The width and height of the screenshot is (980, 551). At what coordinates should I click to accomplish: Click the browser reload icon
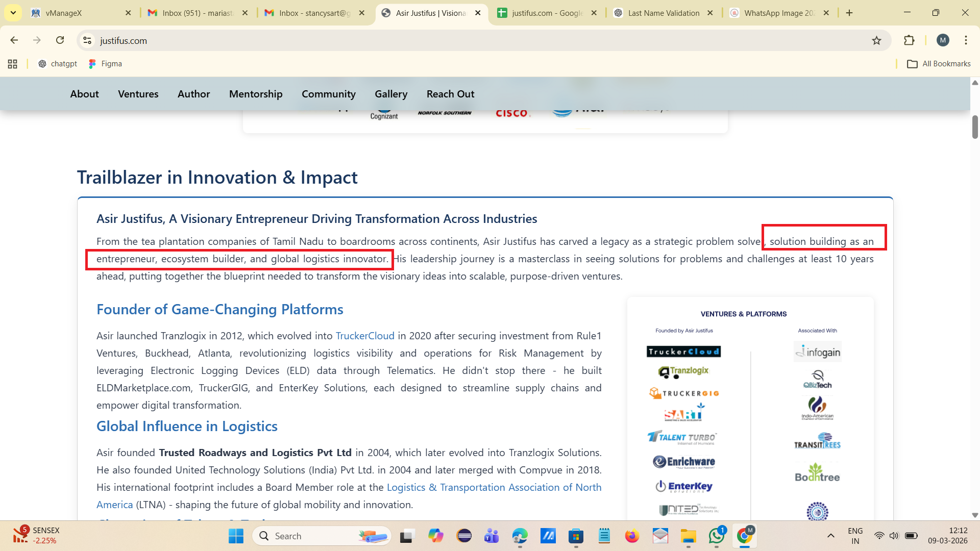(x=60, y=40)
